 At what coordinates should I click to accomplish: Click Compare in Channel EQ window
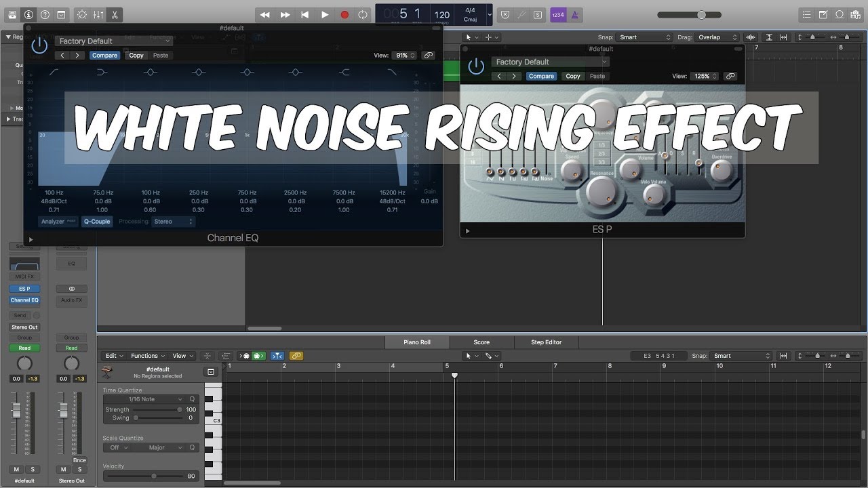[x=104, y=56]
